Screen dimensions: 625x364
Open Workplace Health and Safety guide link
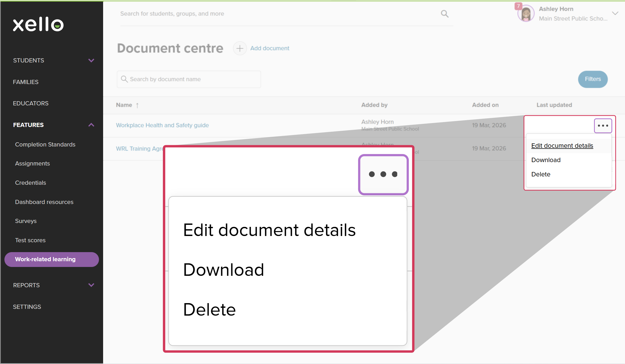(162, 125)
